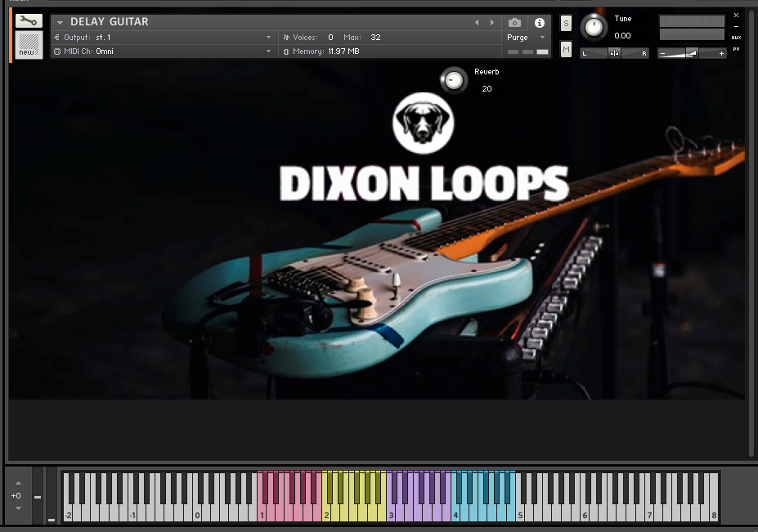Viewport: 758px width, 532px height.
Task: Shift keyboard octave up with the arrow
Action: tap(18, 483)
